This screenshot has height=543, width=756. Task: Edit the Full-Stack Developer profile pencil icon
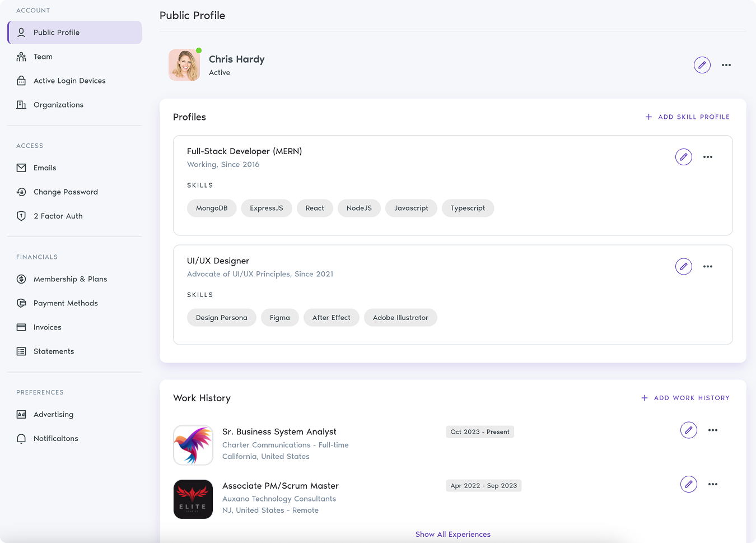(x=684, y=157)
